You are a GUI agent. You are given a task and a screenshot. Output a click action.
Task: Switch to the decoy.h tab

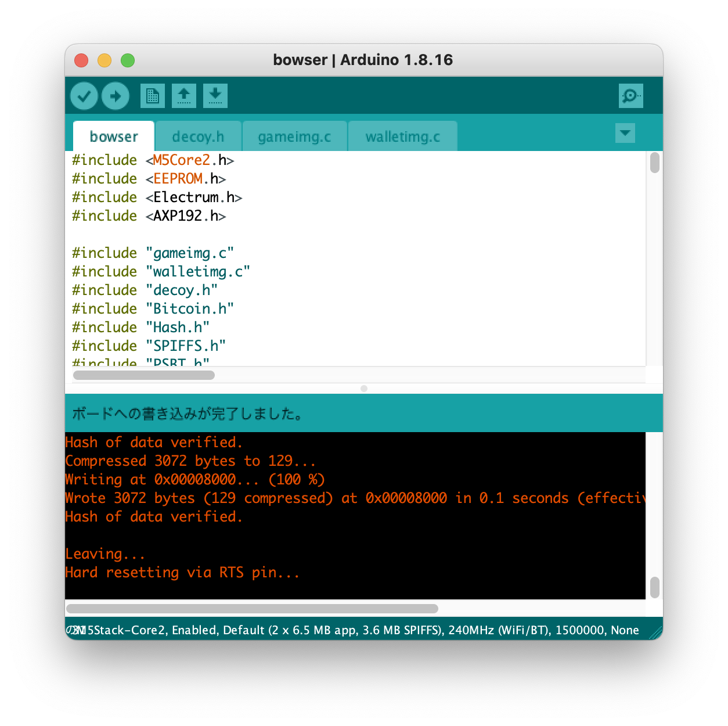tap(198, 136)
